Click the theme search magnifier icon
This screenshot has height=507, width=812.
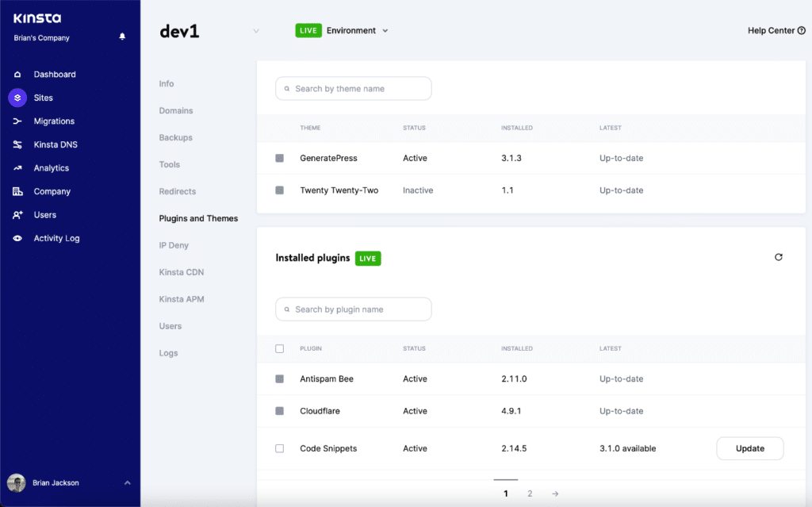286,89
